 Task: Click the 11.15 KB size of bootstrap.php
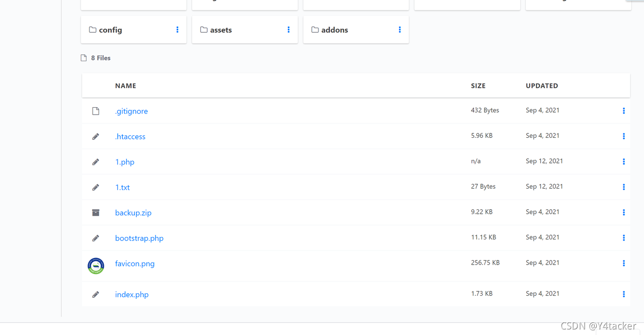click(x=484, y=237)
